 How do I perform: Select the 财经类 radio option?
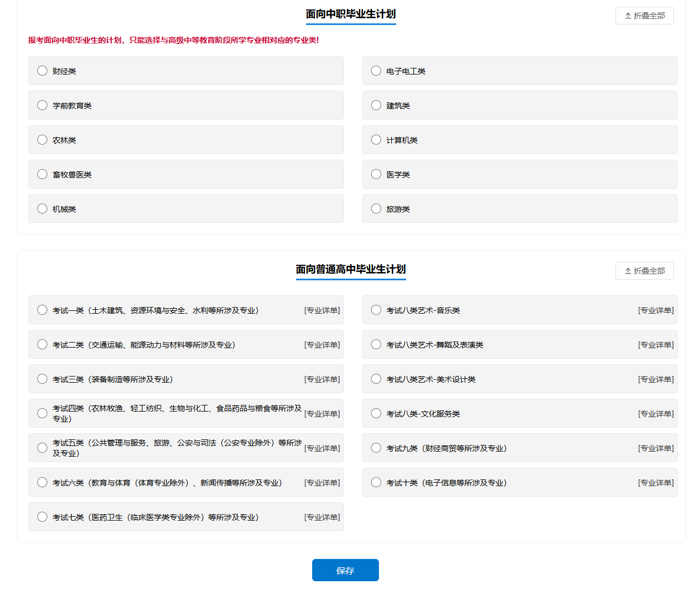(42, 71)
